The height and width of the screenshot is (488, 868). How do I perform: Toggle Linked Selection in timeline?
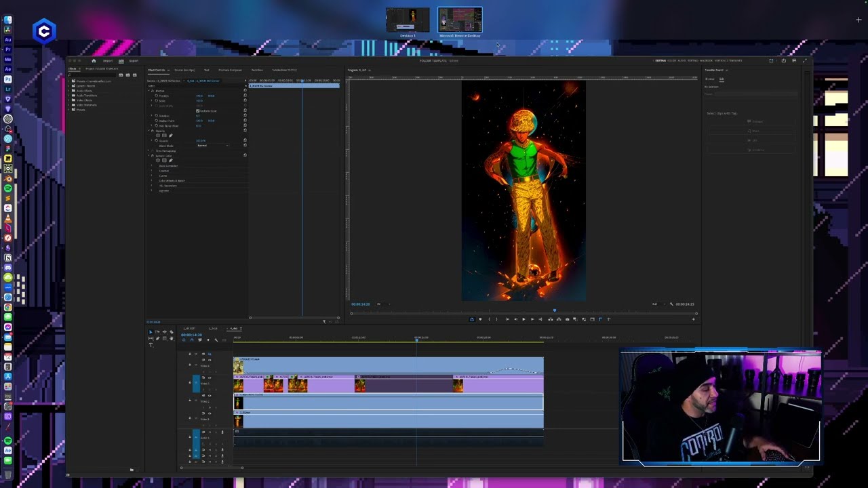coord(200,340)
